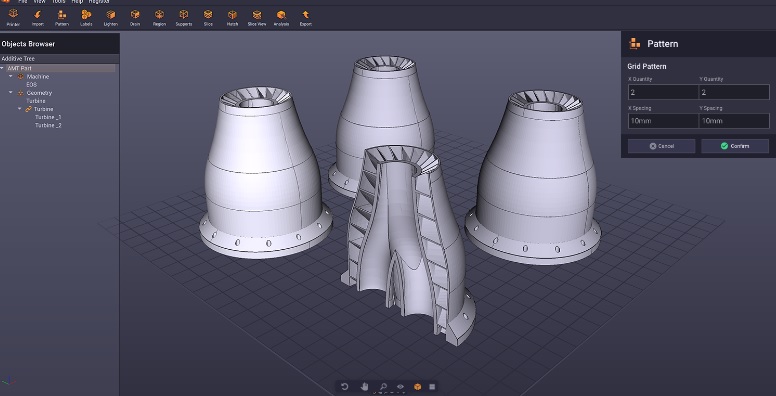Activate the Lighten tool icon

pyautogui.click(x=111, y=18)
